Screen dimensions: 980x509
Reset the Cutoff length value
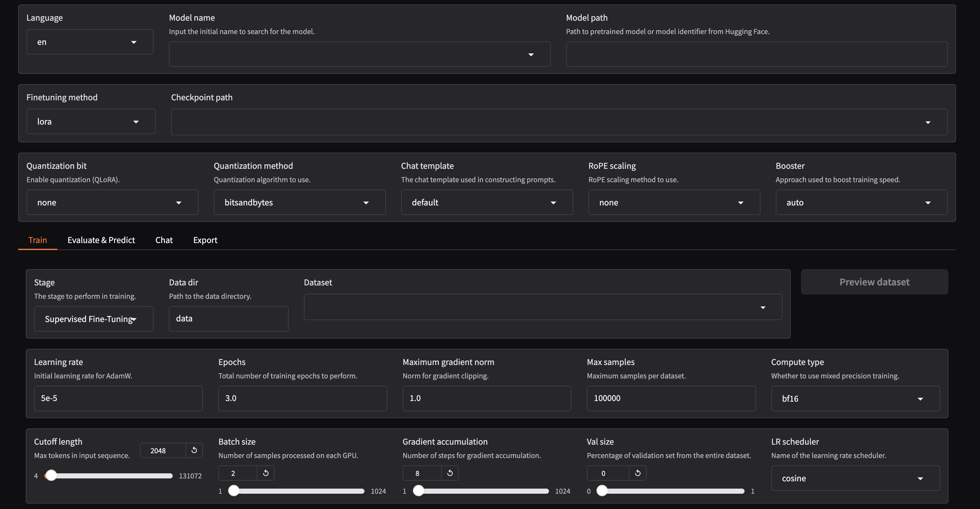pyautogui.click(x=194, y=450)
